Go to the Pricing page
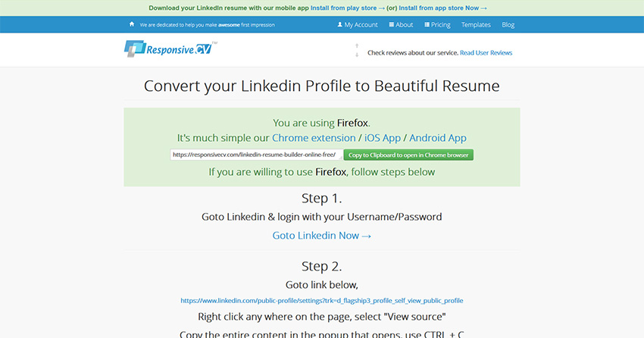The height and width of the screenshot is (338, 644). pyautogui.click(x=436, y=24)
